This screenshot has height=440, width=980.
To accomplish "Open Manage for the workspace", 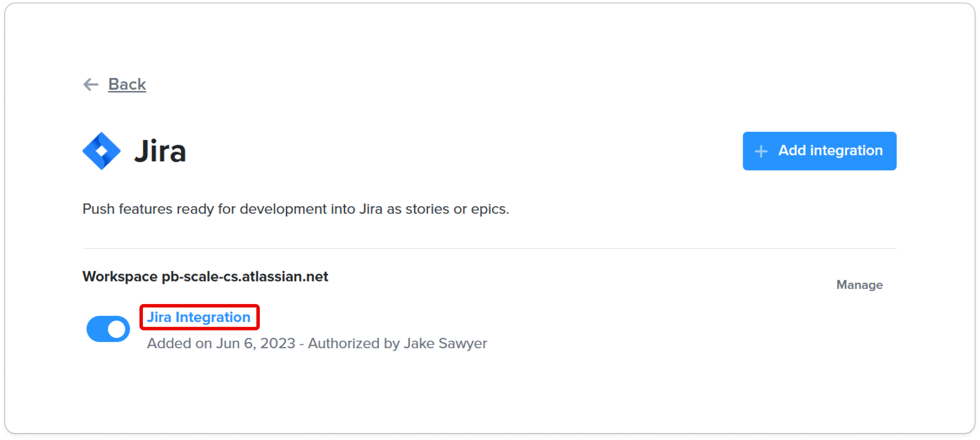I will pyautogui.click(x=859, y=285).
